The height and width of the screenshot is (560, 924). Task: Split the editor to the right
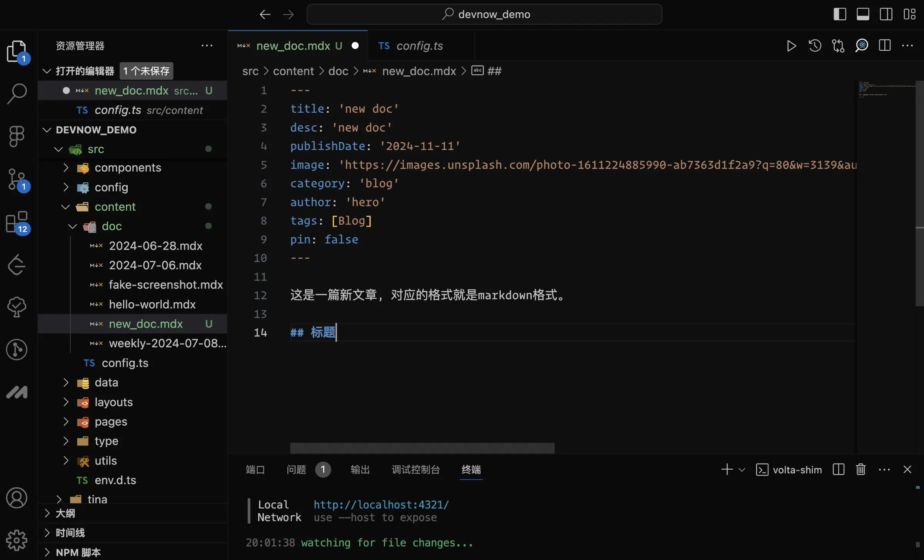pos(885,46)
